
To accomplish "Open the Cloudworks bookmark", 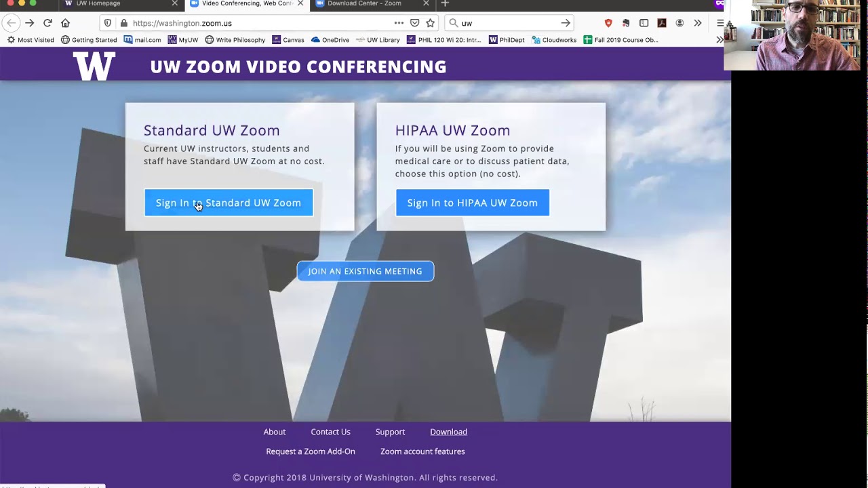I will coord(554,40).
